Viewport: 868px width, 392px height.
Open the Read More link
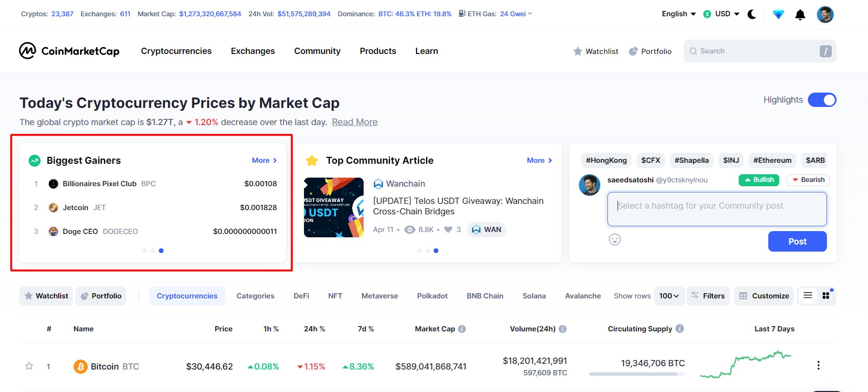[355, 122]
